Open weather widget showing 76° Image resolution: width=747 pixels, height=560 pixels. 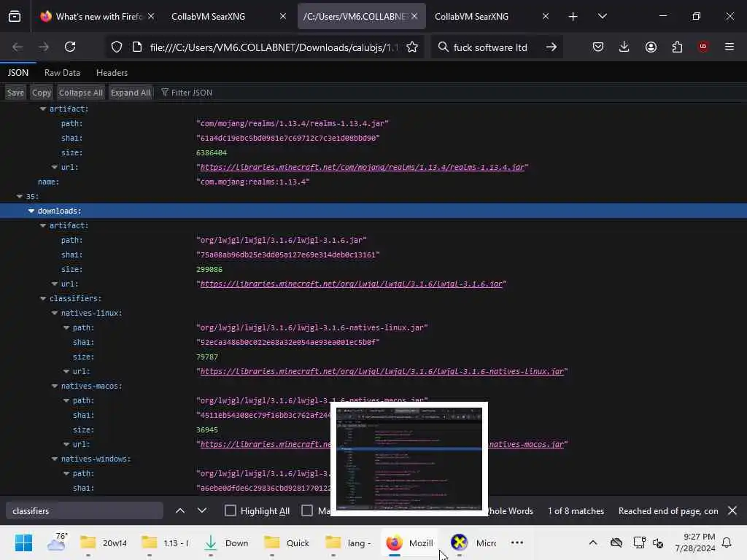(57, 542)
